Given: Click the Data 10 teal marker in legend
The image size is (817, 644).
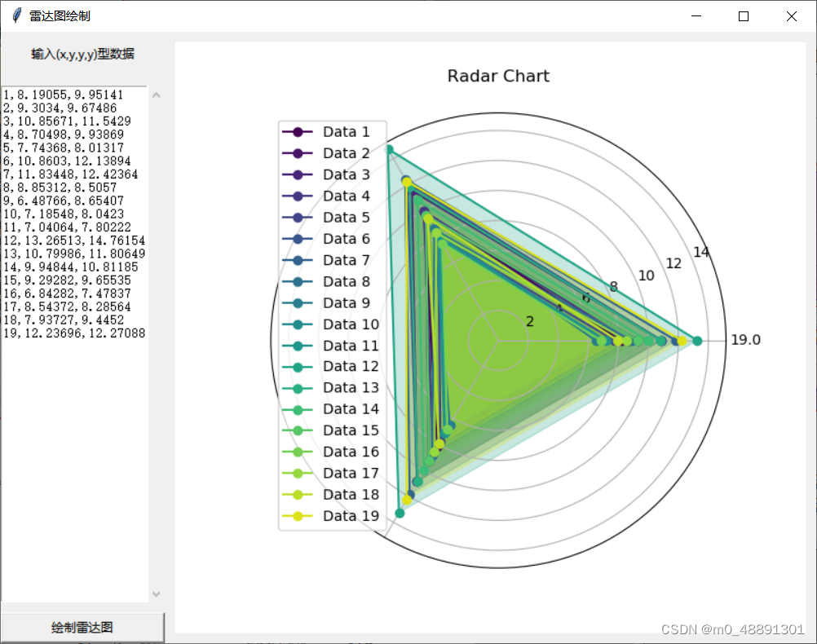Looking at the screenshot, I should coord(298,324).
